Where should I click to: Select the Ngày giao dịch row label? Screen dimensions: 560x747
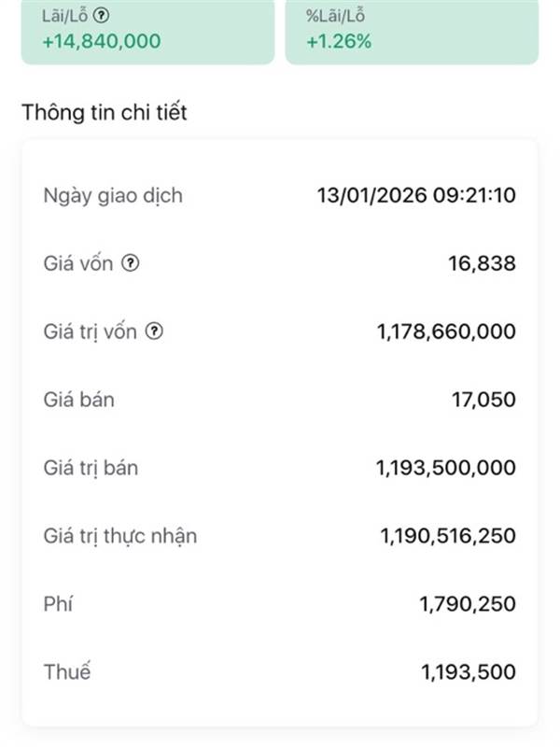point(113,196)
